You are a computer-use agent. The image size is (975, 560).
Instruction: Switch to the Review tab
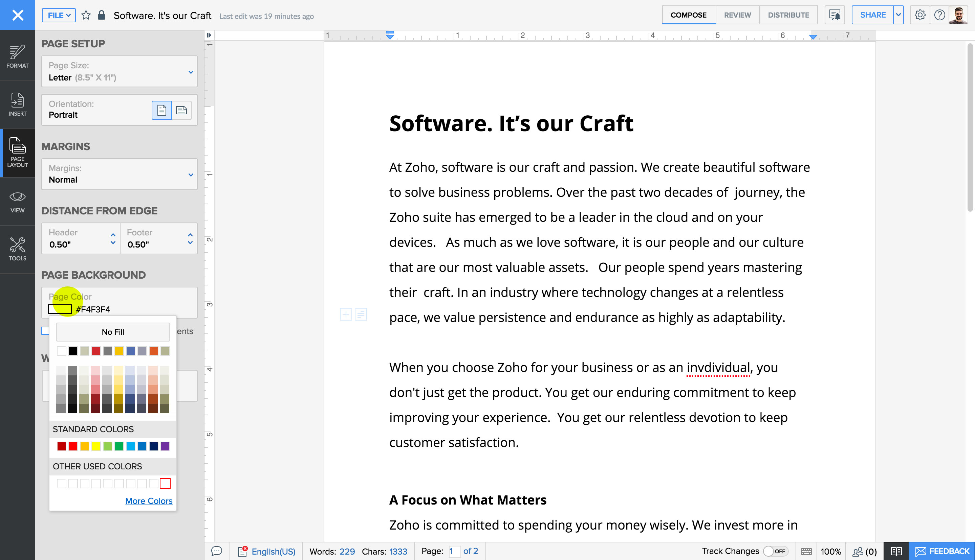pyautogui.click(x=737, y=15)
